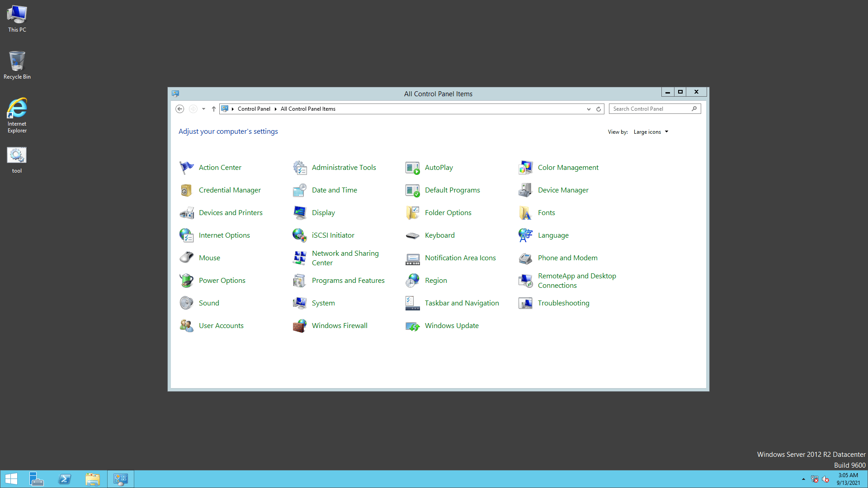
Task: Open the Windows Firewall icon
Action: click(x=299, y=326)
